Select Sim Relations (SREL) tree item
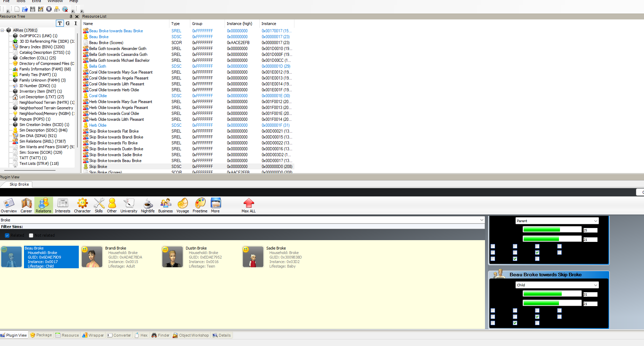Screen dimensions: 644x346 pyautogui.click(x=42, y=141)
